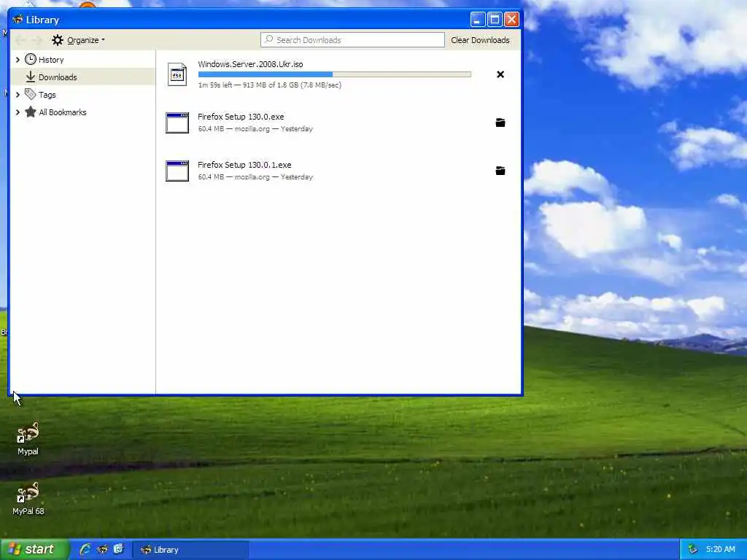Open folder containing Firefox Setup 130.0.1.exe
This screenshot has width=747, height=560.
click(500, 171)
